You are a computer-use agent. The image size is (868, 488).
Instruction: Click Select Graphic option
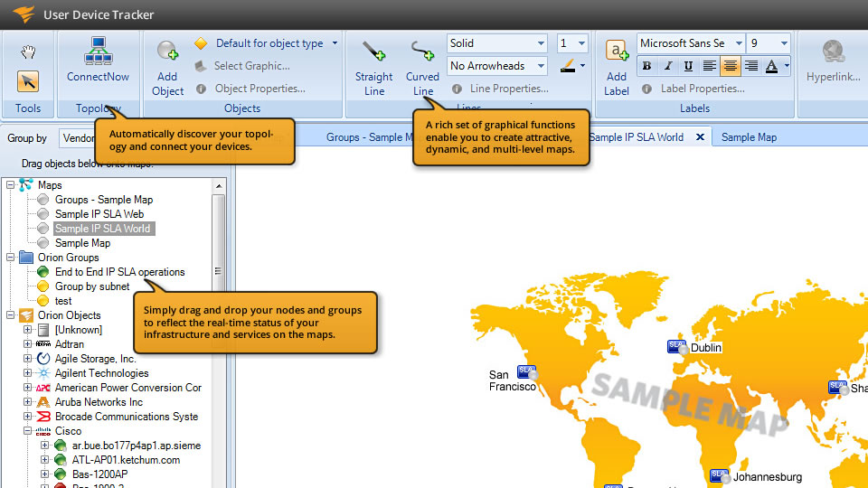(x=252, y=66)
